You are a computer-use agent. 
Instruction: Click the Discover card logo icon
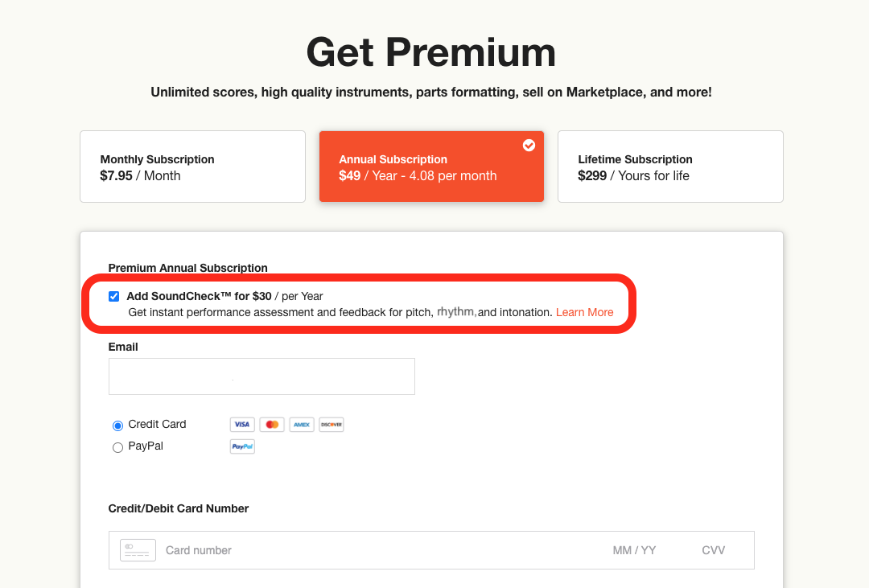(332, 425)
